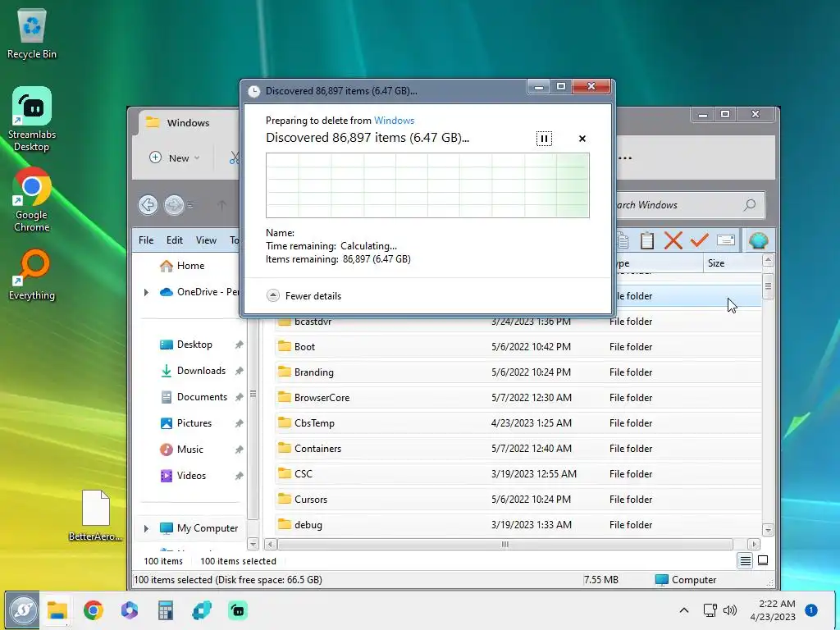Select the BetterAero file on desktop
Screen dimensions: 840x630
click(95, 515)
